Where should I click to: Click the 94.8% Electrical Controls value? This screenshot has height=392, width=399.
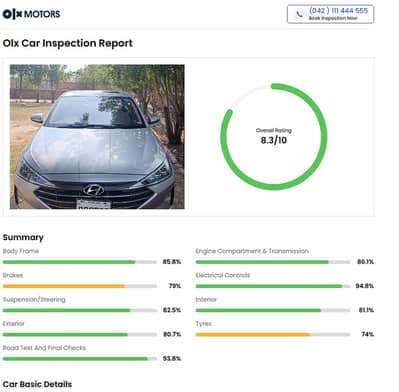tap(365, 286)
